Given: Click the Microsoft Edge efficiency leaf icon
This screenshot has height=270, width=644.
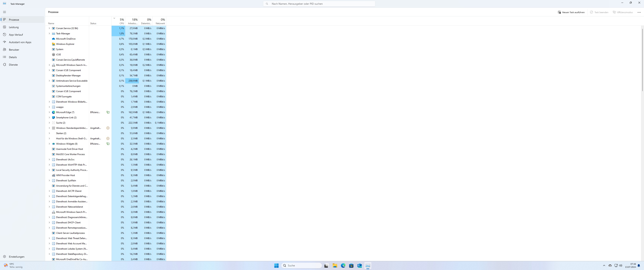Looking at the screenshot, I should pyautogui.click(x=108, y=112).
